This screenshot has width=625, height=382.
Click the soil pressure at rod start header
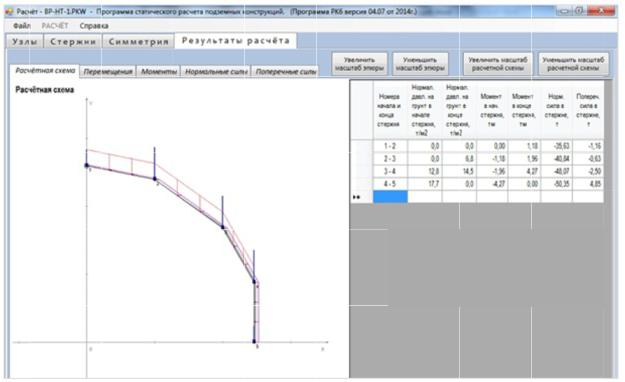pyautogui.click(x=425, y=110)
